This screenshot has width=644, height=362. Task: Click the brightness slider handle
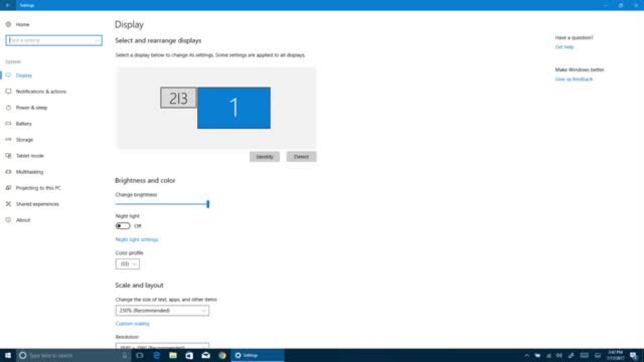coord(208,204)
